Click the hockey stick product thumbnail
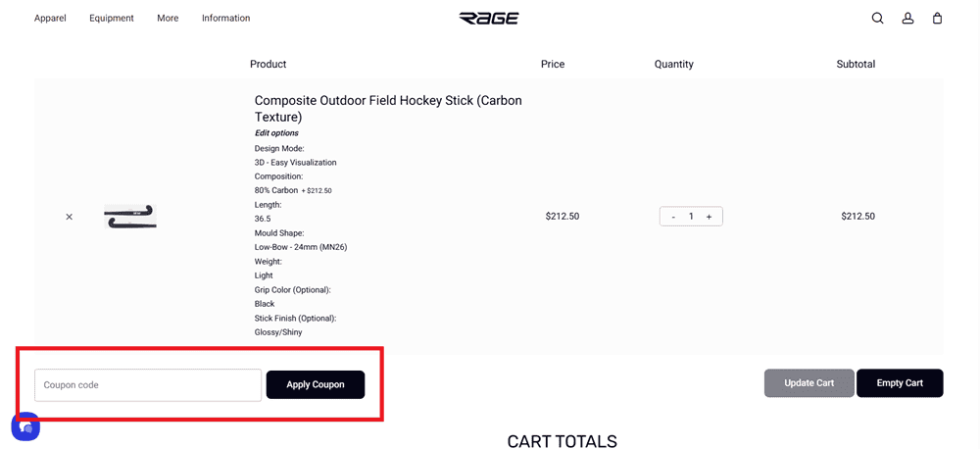 130,218
